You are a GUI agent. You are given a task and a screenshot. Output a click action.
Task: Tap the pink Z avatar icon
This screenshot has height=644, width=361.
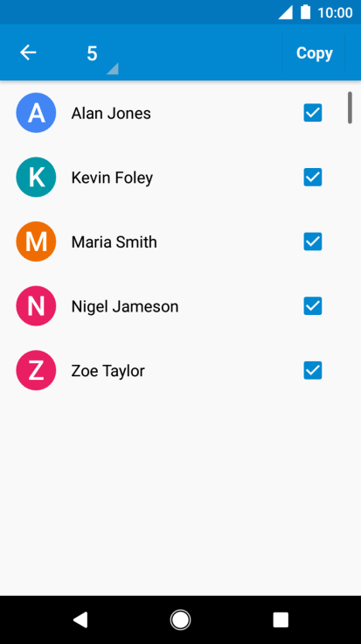tap(36, 370)
